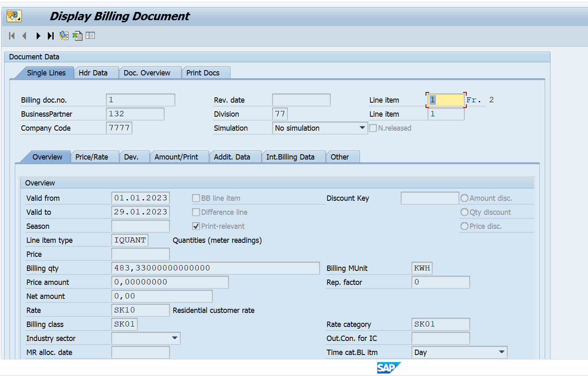
Task: Click the BusinessPartner field
Action: point(135,114)
